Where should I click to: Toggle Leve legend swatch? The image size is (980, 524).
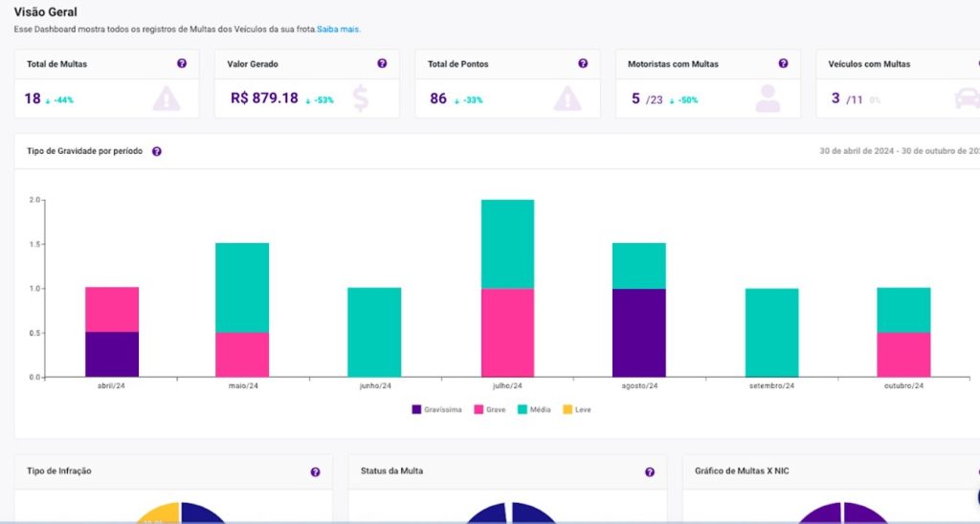point(568,409)
